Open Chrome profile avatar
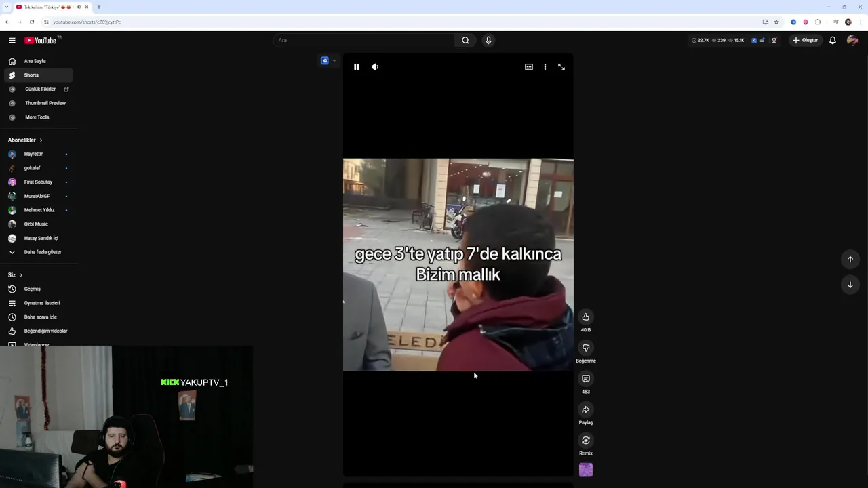The height and width of the screenshot is (488, 868). click(x=848, y=22)
